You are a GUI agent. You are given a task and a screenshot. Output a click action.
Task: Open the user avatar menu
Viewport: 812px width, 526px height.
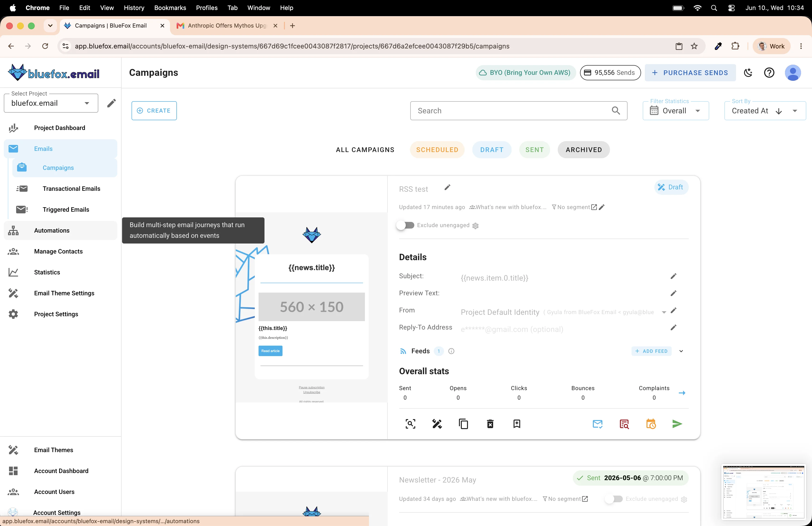click(793, 73)
